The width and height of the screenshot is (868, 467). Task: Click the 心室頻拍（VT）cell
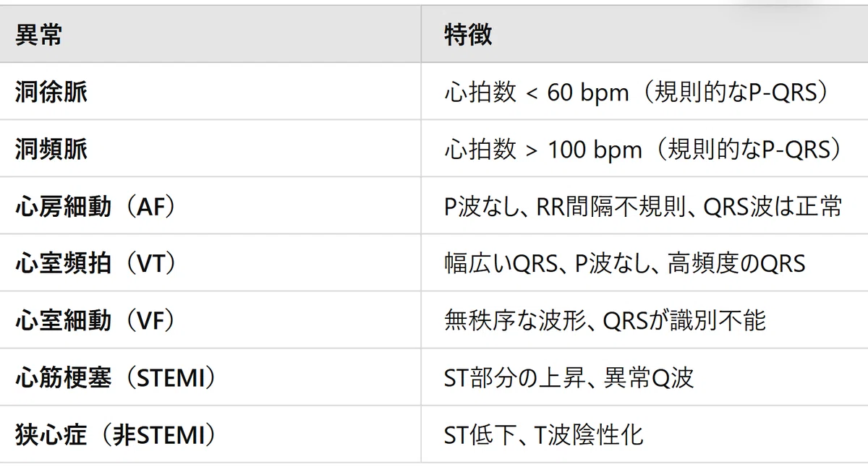[x=96, y=264]
